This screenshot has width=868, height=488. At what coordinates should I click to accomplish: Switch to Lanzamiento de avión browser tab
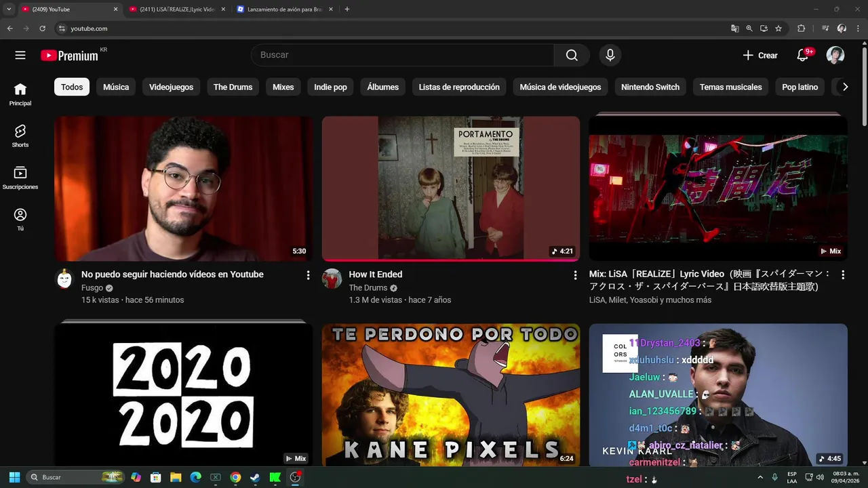click(x=284, y=9)
